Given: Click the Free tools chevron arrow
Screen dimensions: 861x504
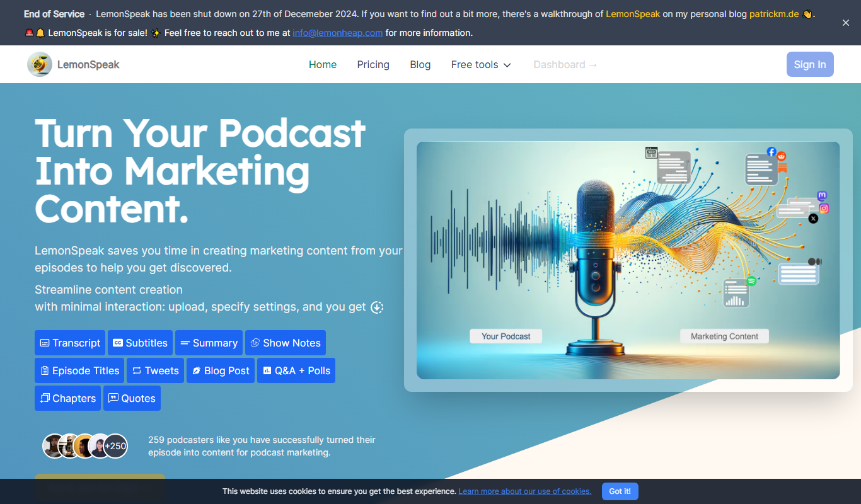Looking at the screenshot, I should tap(507, 65).
